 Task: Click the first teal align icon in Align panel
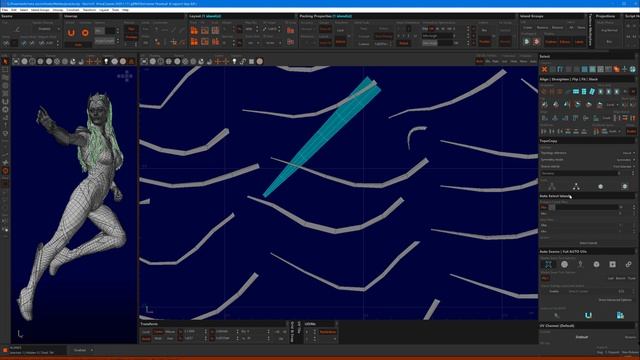[576, 92]
